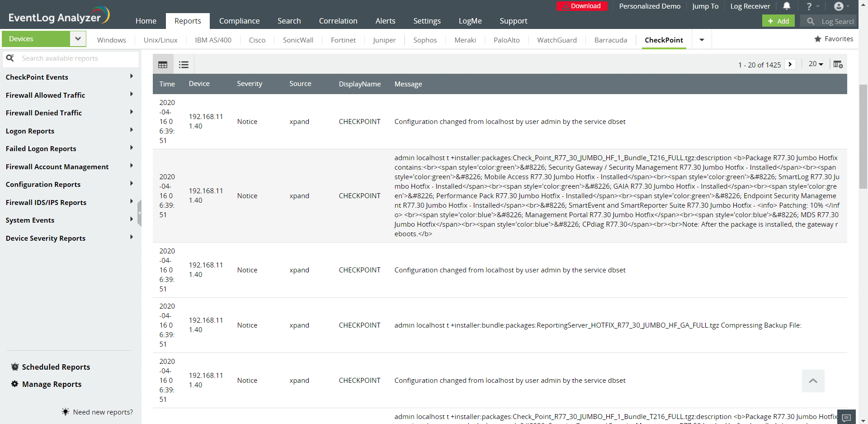Open the Search tab
This screenshot has height=424, width=868.
pos(289,21)
